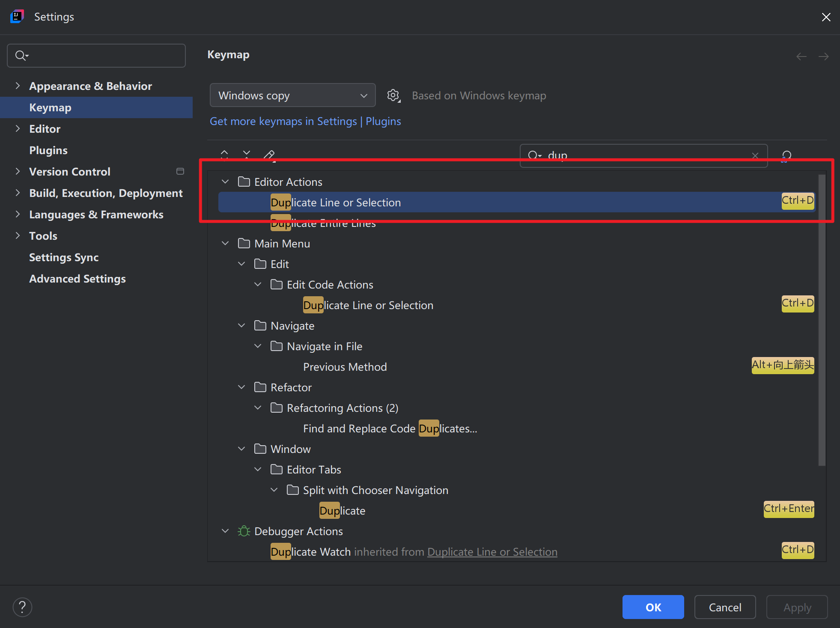
Task: Select Duplicate Line or Selection under Edit Code Actions
Action: tap(368, 305)
